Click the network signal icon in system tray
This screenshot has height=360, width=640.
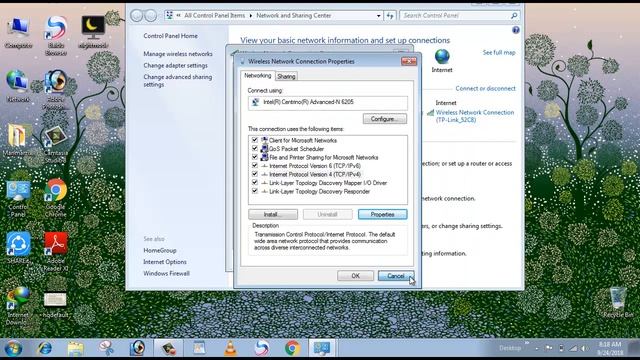click(x=573, y=348)
